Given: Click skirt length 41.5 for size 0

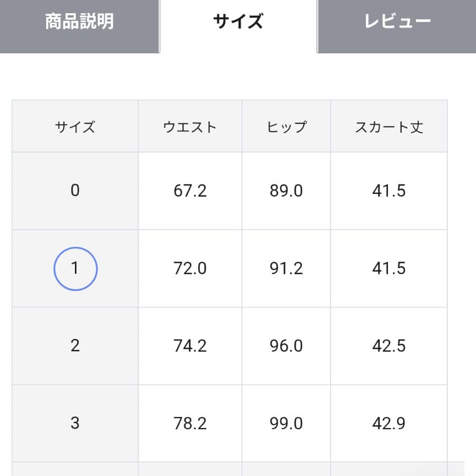Looking at the screenshot, I should pos(389,191).
